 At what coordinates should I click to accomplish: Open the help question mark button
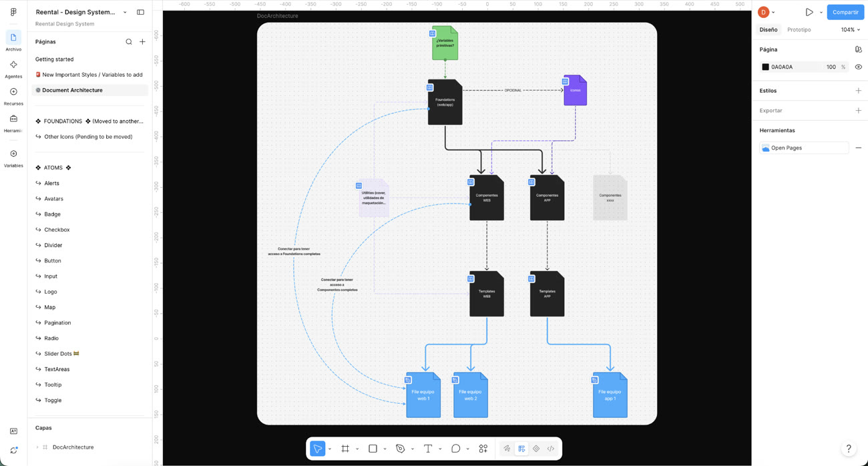[x=849, y=449]
